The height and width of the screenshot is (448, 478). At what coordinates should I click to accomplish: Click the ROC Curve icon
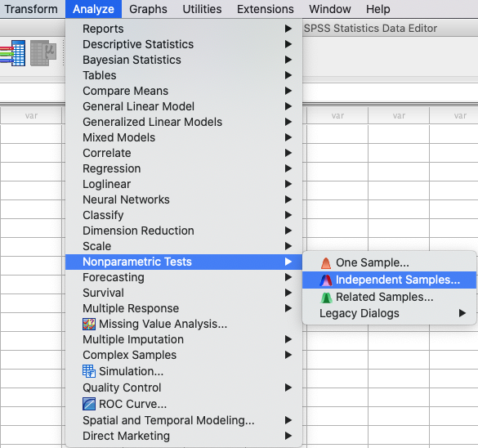tap(89, 404)
